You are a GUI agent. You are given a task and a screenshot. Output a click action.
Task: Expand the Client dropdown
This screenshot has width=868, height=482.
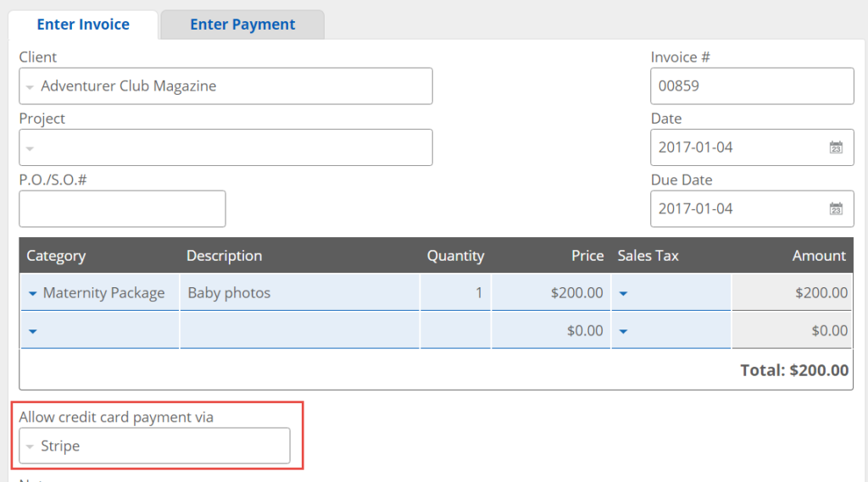[31, 86]
